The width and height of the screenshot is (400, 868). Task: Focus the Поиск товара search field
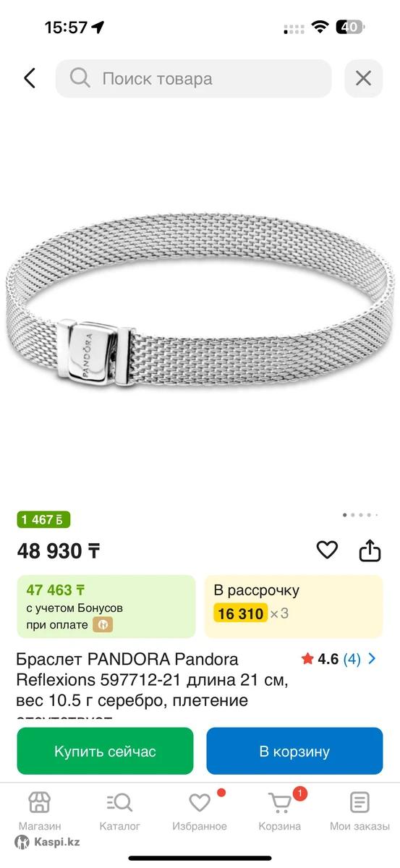pyautogui.click(x=194, y=78)
